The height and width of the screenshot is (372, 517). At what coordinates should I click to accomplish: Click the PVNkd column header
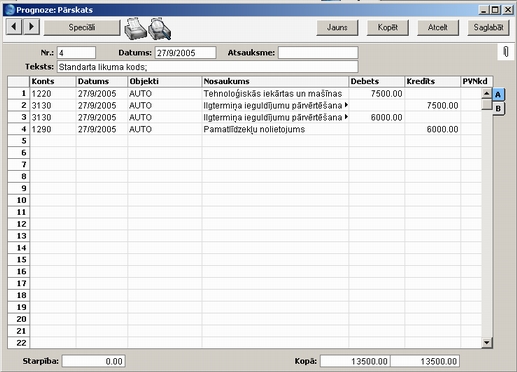(x=476, y=81)
